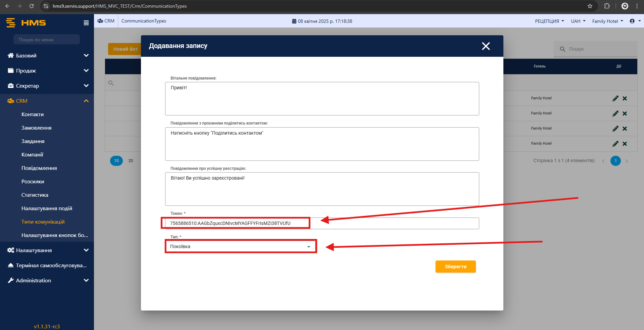Select Розсилки in the sidebar menu
644x330 pixels.
[33, 182]
